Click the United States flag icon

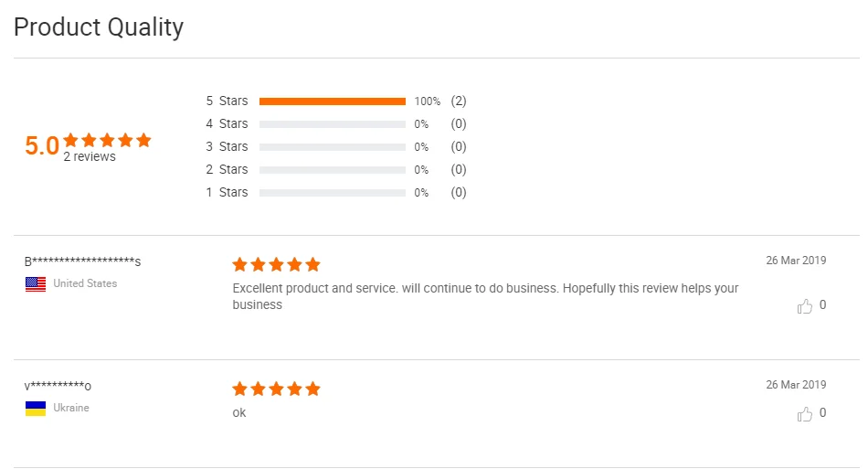[36, 283]
